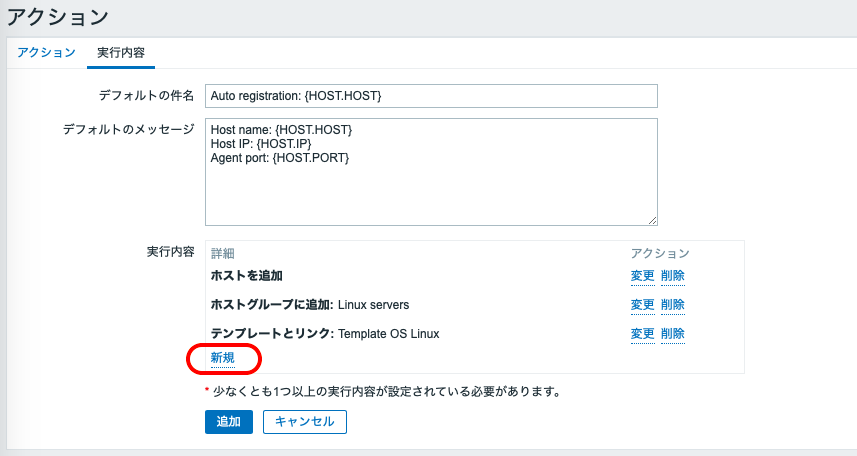Click the ホストを追加 row text

[x=254, y=276]
